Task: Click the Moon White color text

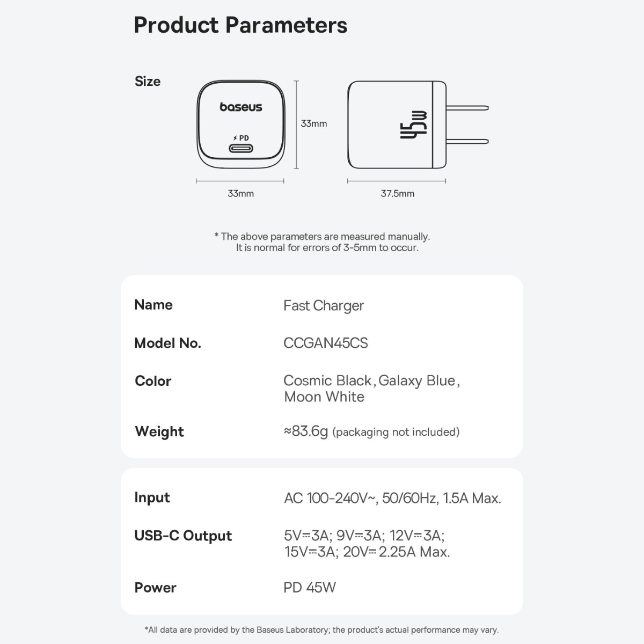Action: coord(324,397)
